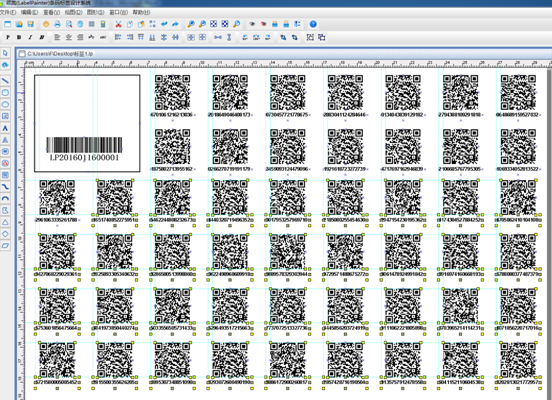Click the database cylinder icon

click(x=80, y=24)
